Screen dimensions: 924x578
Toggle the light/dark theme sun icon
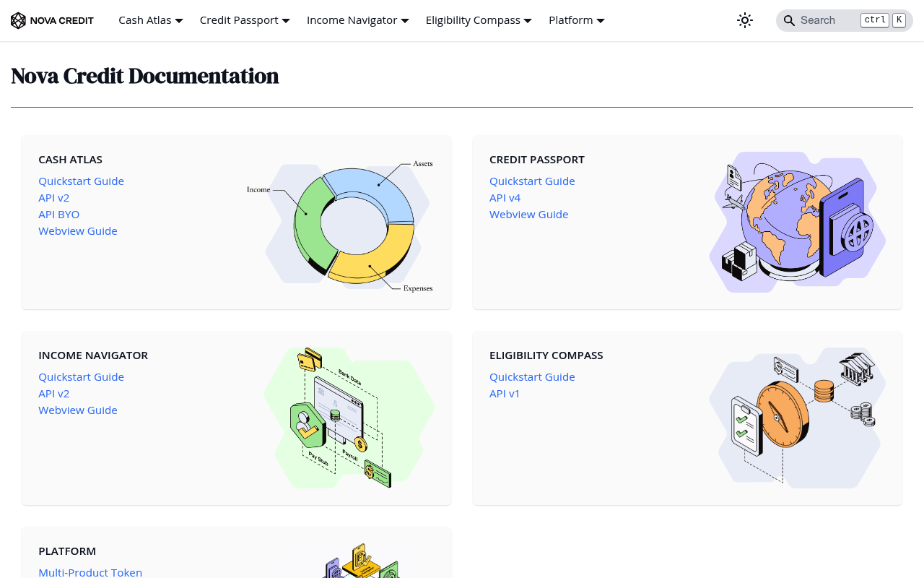[745, 20]
